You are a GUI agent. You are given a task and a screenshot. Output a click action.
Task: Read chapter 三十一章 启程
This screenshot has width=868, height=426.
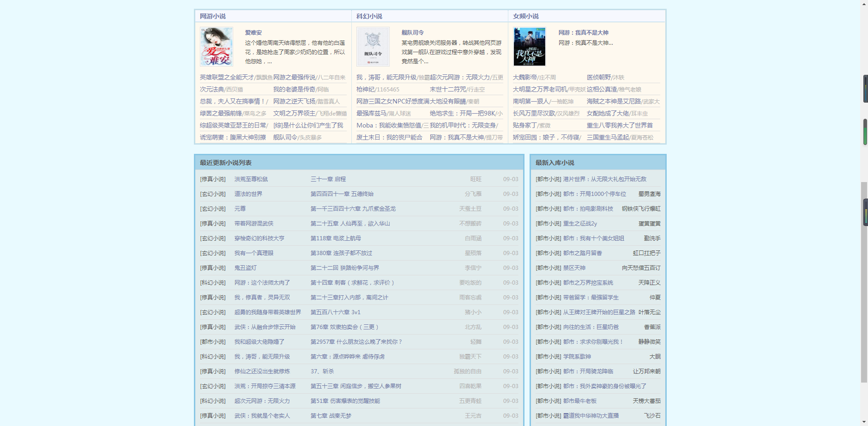(328, 179)
